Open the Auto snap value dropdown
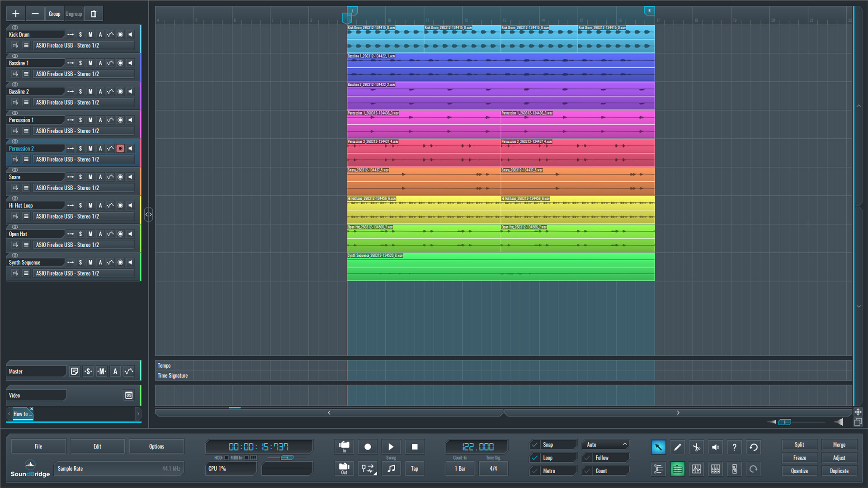Image resolution: width=868 pixels, height=488 pixels. pyautogui.click(x=606, y=445)
